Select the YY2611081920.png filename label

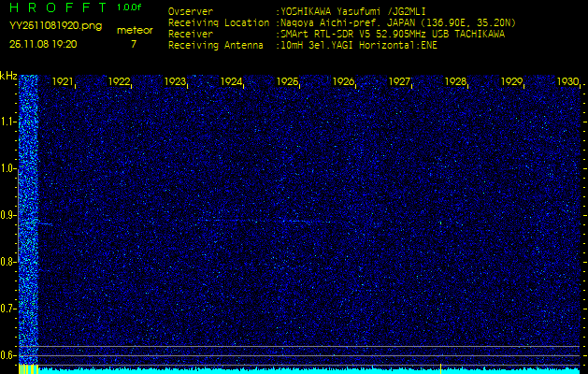pos(55,25)
